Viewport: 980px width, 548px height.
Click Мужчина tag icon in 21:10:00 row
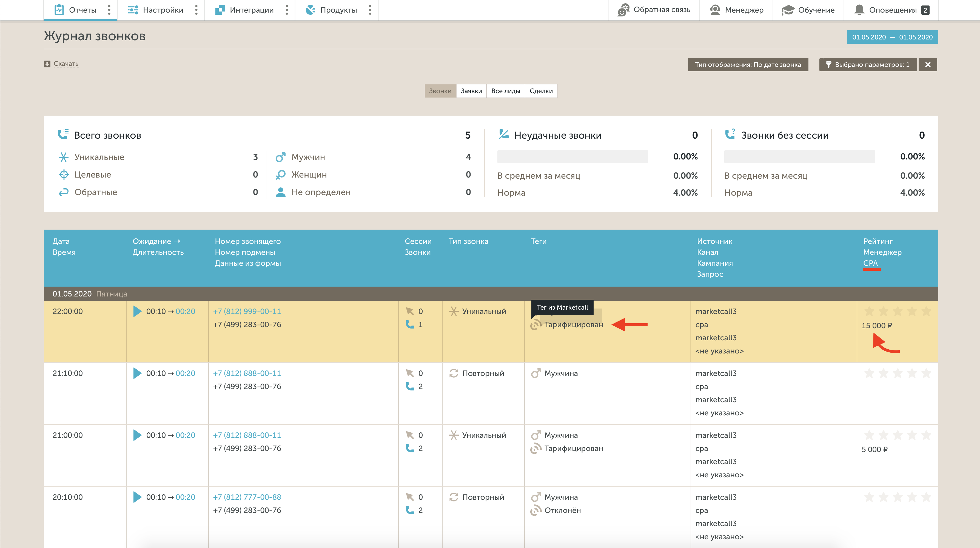536,373
